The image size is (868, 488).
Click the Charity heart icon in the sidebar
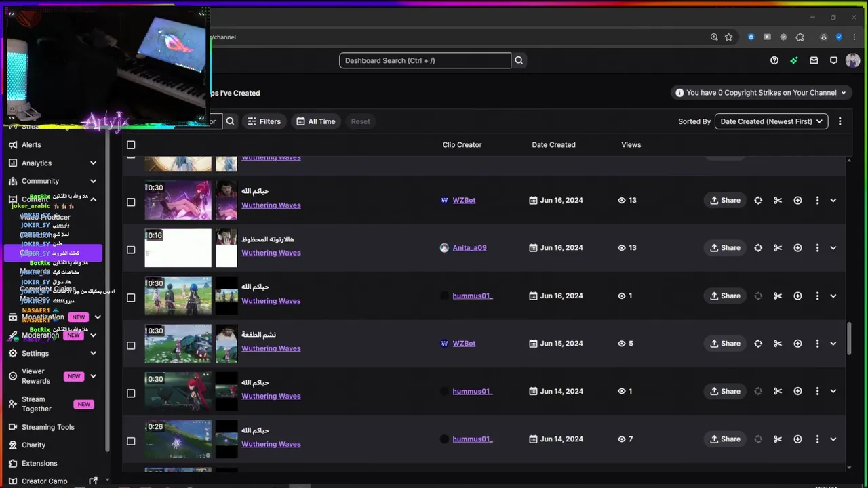pos(12,445)
